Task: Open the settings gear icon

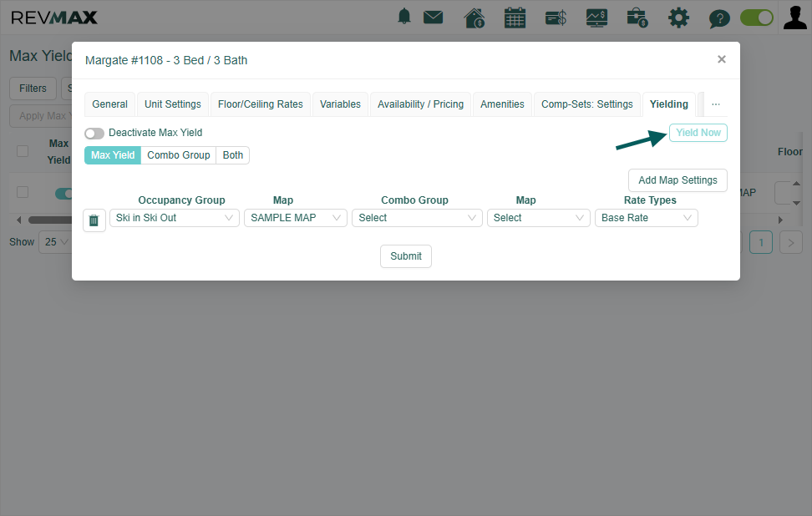Action: [678, 18]
